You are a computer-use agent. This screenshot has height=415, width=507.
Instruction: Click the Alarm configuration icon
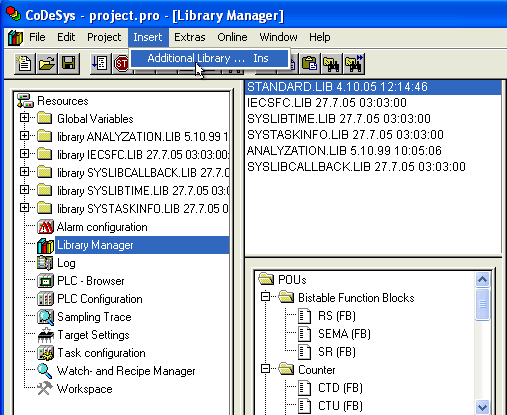coord(45,227)
